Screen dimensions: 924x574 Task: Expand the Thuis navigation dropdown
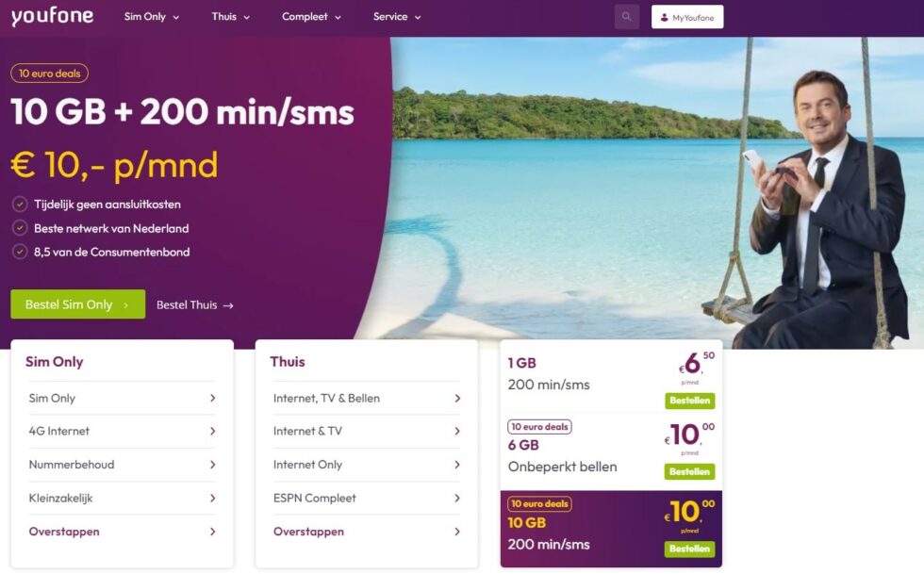click(230, 17)
